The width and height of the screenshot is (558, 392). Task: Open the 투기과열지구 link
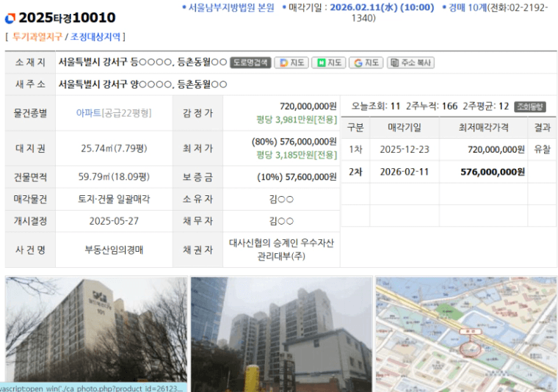[37, 37]
